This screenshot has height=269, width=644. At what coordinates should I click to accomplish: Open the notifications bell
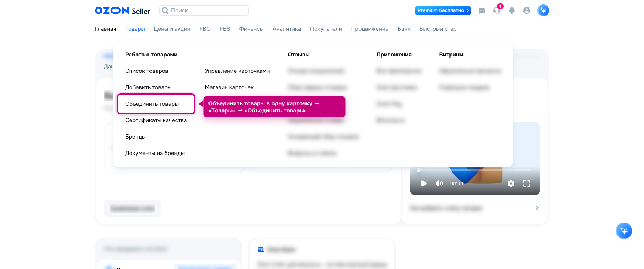pos(512,10)
